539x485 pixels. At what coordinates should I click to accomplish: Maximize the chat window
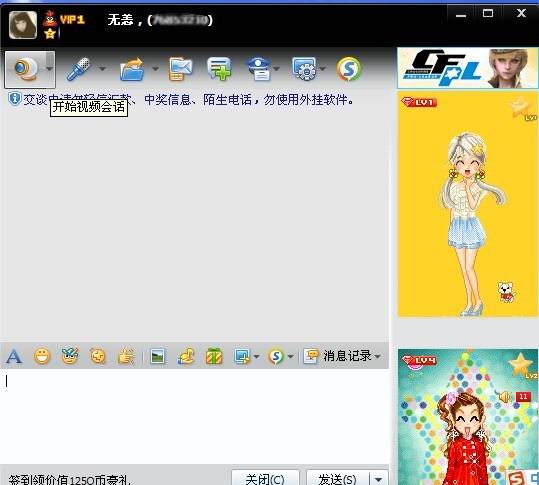click(488, 14)
